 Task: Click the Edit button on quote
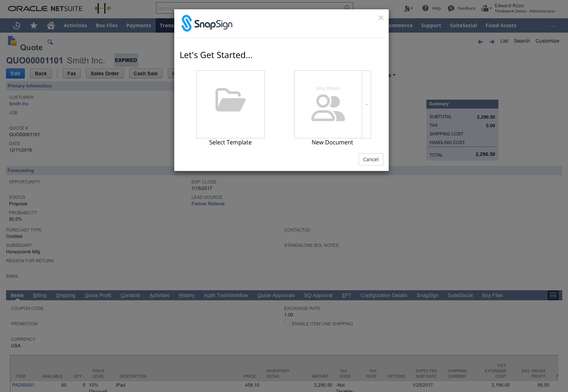[x=15, y=73]
